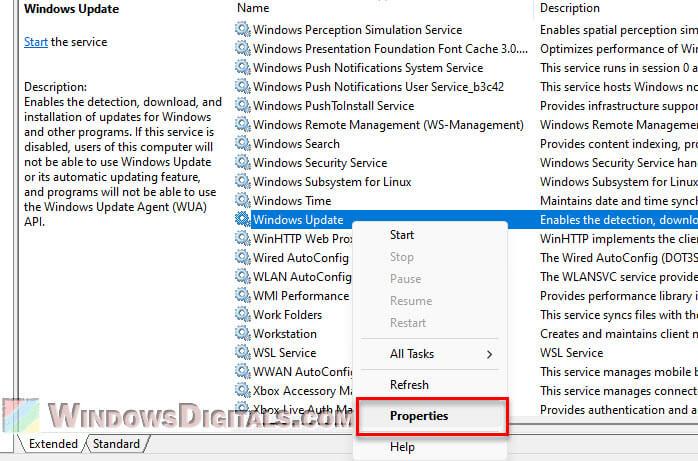Choose Stop in the context menu

[402, 257]
